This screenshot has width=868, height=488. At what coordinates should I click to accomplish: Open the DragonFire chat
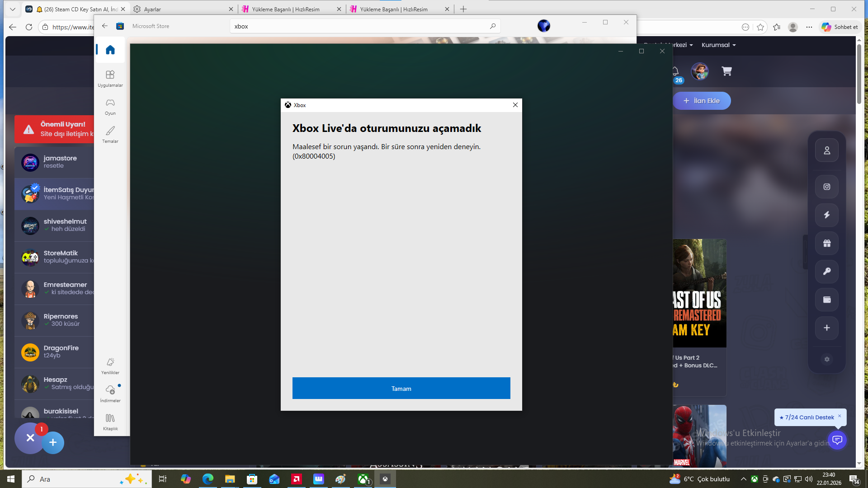tap(54, 352)
